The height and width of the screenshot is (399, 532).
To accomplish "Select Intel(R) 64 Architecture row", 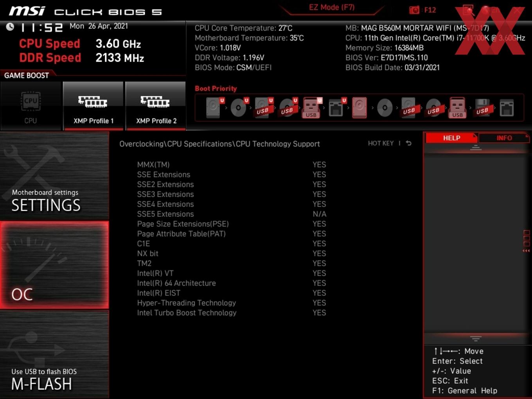I will (232, 283).
